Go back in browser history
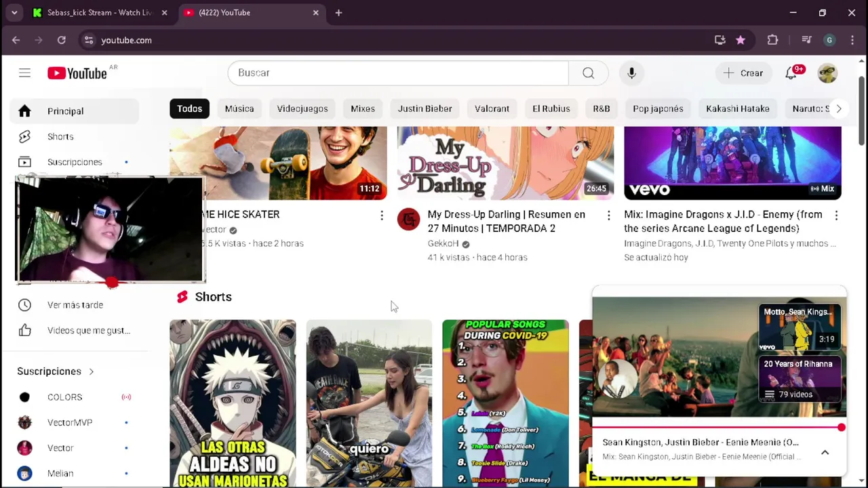The height and width of the screenshot is (488, 868). point(16,40)
